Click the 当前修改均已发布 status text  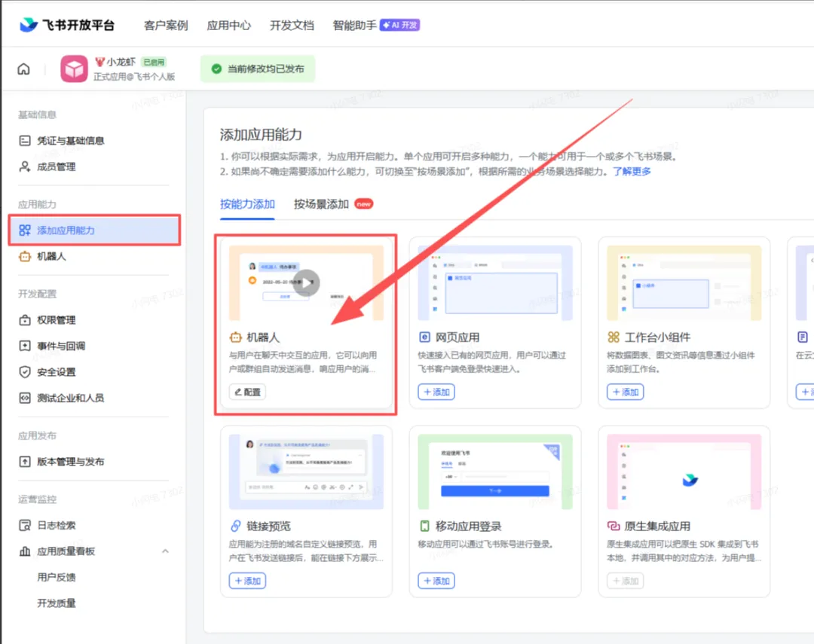[265, 69]
